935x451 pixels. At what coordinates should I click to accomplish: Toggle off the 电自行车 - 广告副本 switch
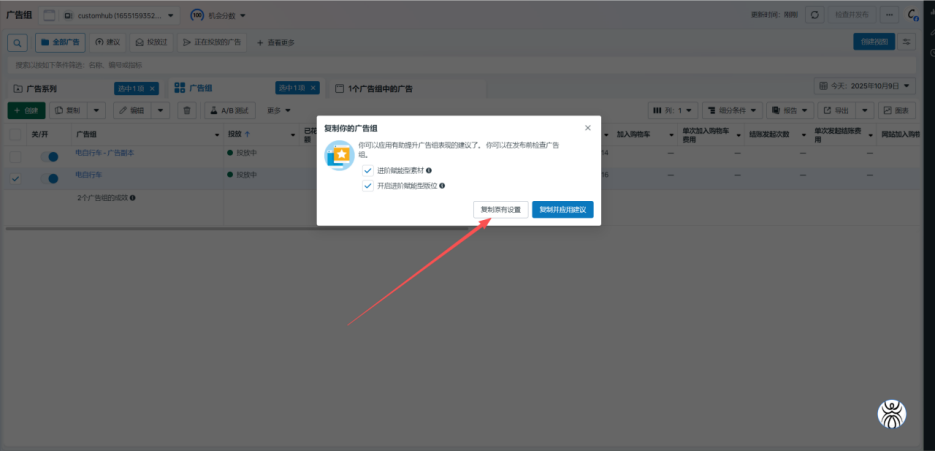coord(48,157)
